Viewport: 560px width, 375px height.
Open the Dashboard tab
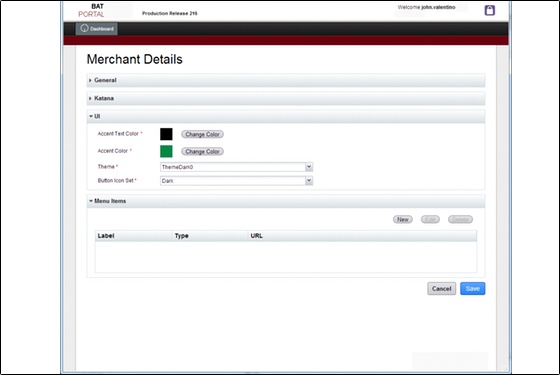96,29
